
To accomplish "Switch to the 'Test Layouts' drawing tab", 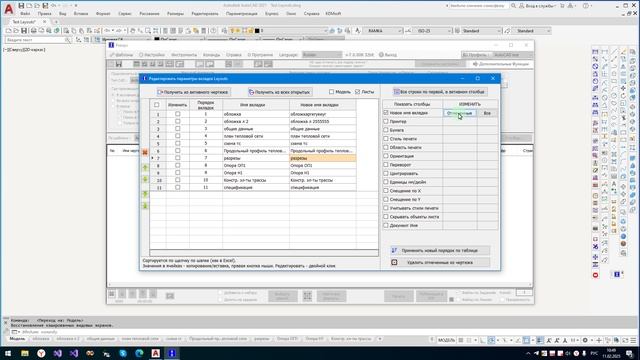I will (24, 22).
